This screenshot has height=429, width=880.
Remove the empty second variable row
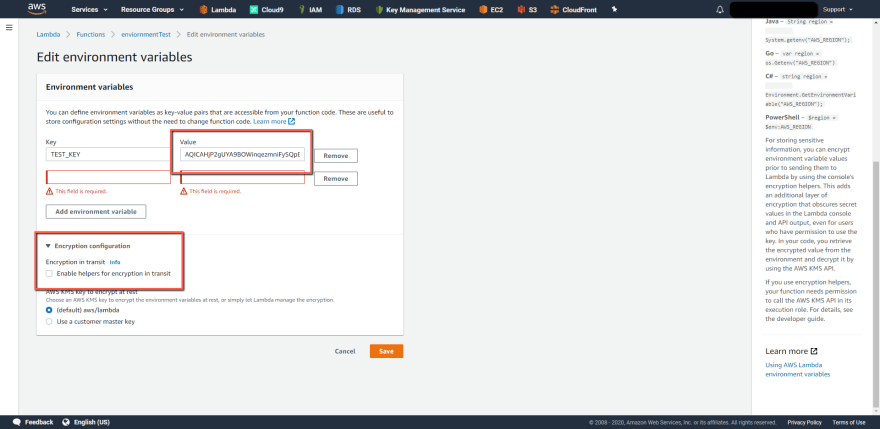(336, 179)
